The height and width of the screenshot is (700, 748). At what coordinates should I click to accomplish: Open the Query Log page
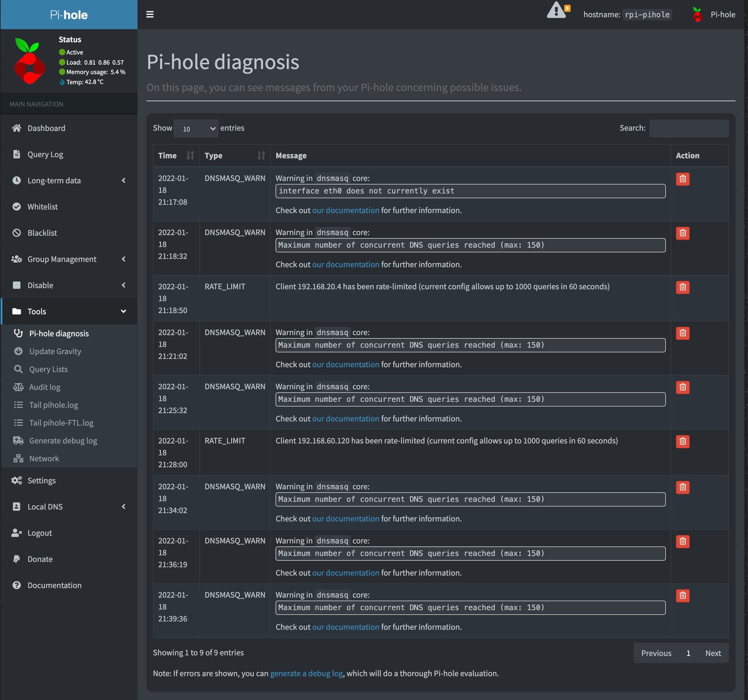(x=69, y=154)
